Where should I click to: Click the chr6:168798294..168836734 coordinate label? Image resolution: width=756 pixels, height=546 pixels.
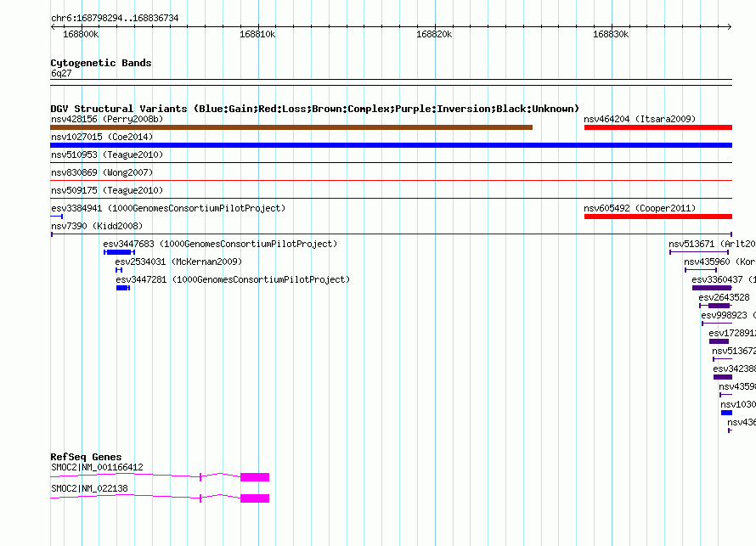tap(115, 19)
